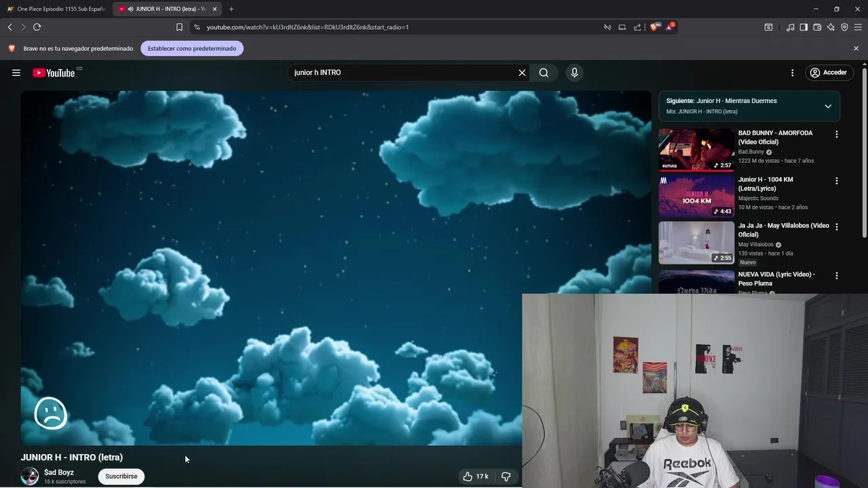Play the Junior H 1004 KM thumbnail
Viewport: 868px width, 488px height.
(696, 196)
